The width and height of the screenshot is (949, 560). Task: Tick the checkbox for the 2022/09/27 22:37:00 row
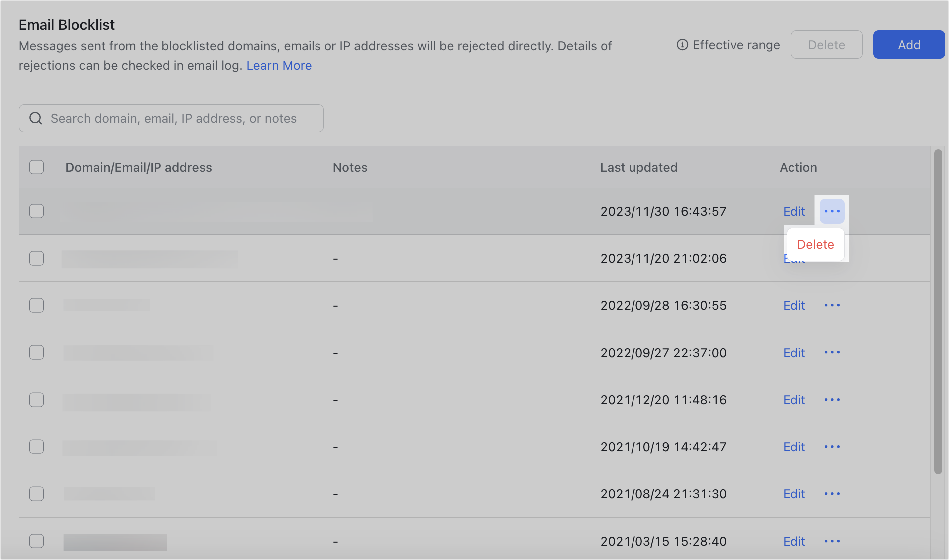[x=36, y=353]
